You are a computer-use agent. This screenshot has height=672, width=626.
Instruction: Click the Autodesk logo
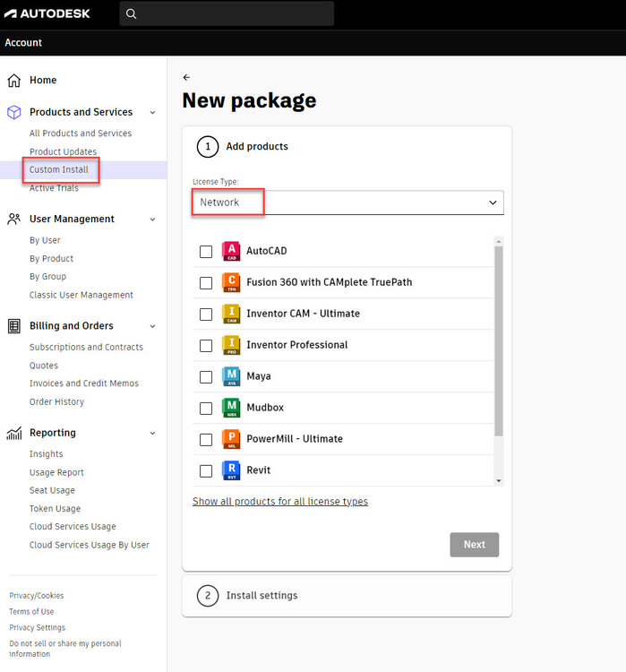coord(47,13)
